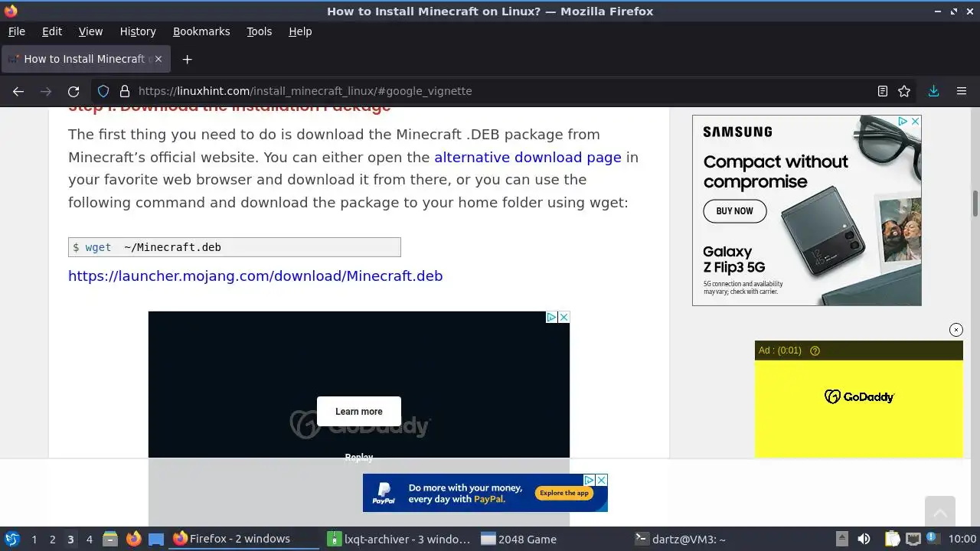Image resolution: width=980 pixels, height=551 pixels.
Task: Open the File menu
Action: point(16,31)
